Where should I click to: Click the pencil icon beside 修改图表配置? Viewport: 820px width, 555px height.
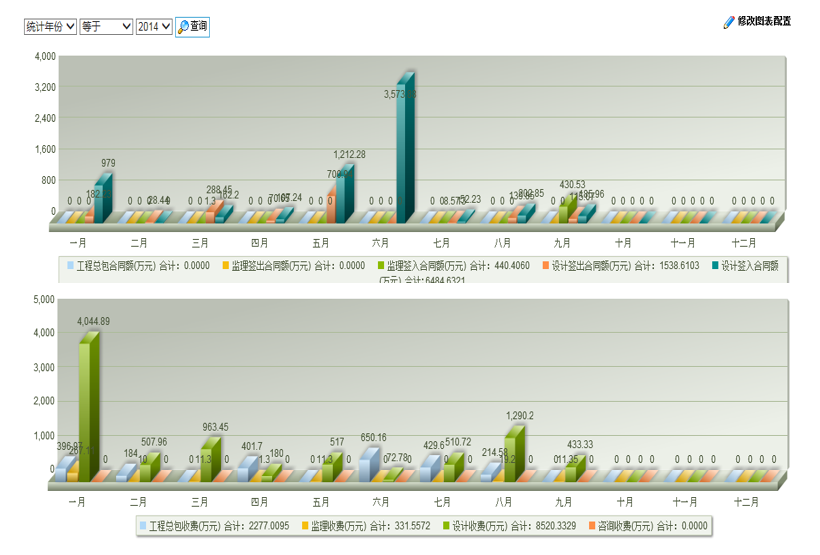729,22
